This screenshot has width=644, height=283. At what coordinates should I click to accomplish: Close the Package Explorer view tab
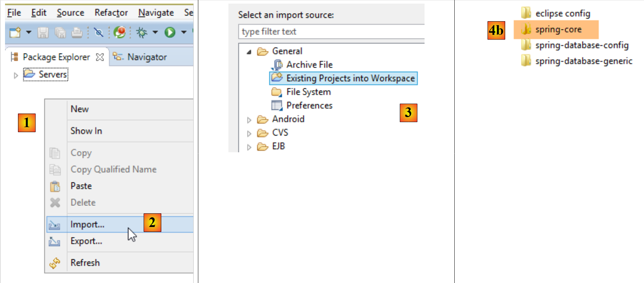pyautogui.click(x=100, y=57)
